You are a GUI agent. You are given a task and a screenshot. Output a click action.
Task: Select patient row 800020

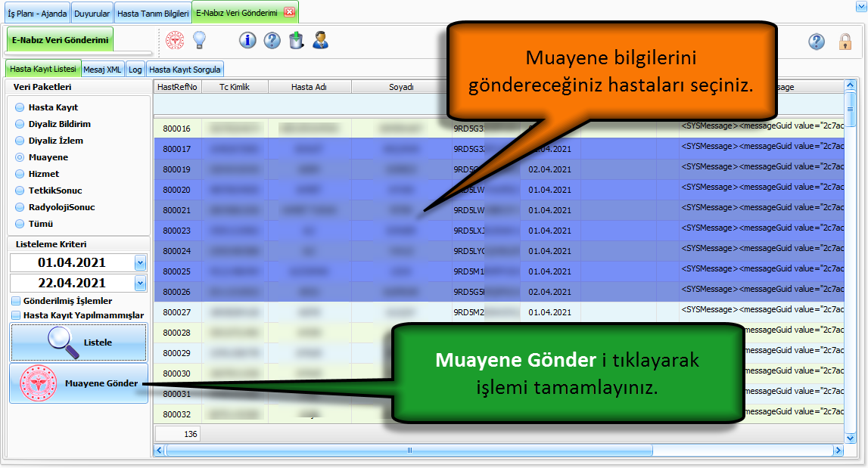pyautogui.click(x=499, y=190)
